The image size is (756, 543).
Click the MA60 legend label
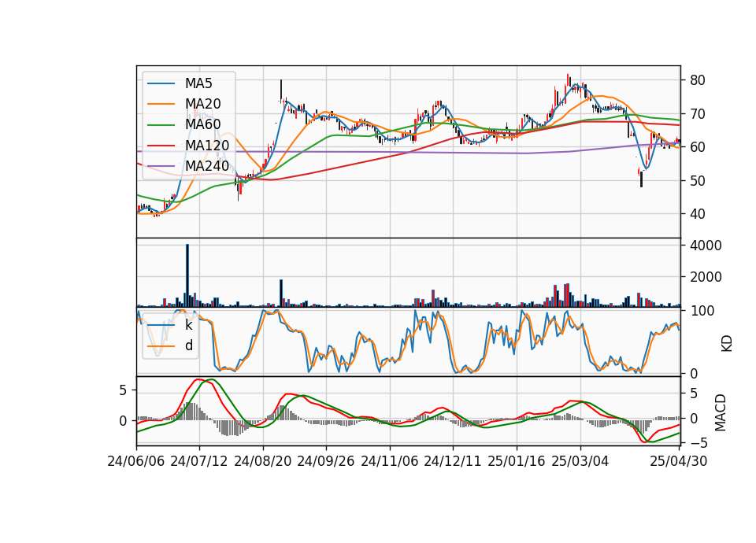[x=202, y=124]
